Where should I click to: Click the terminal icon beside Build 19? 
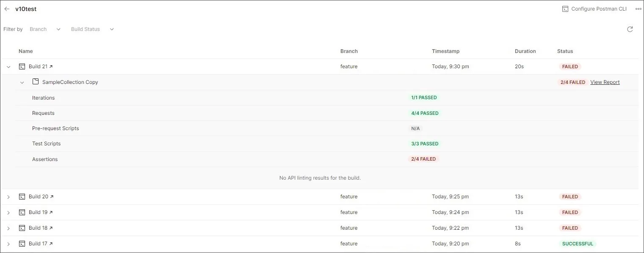[x=22, y=212]
